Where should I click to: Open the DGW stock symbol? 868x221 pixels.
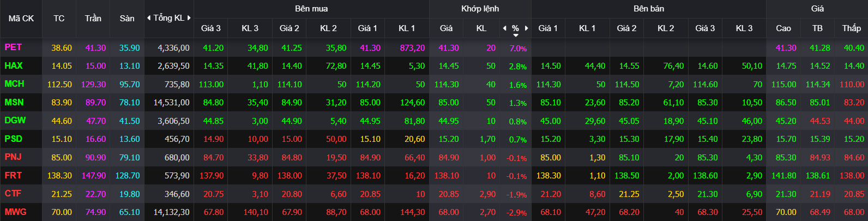(x=15, y=120)
